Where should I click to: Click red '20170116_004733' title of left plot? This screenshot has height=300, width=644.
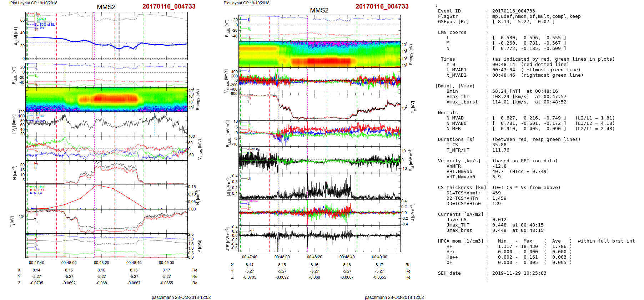(169, 6)
